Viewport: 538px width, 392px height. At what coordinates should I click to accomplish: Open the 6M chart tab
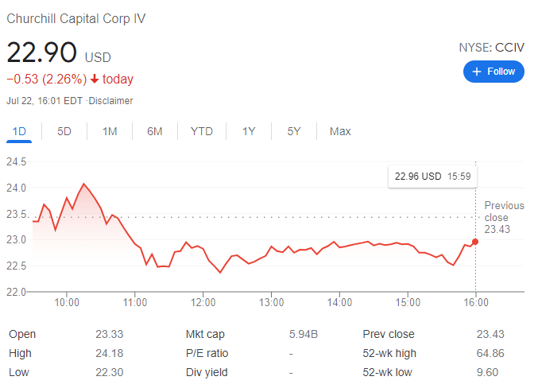155,131
